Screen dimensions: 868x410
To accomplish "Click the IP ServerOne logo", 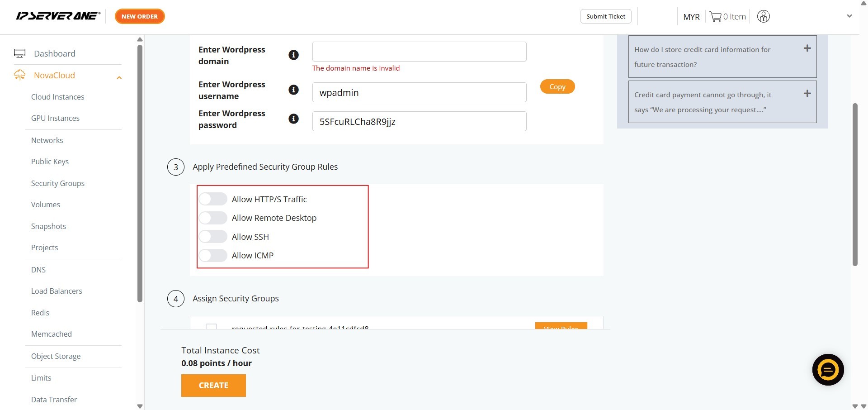I will 58,16.
